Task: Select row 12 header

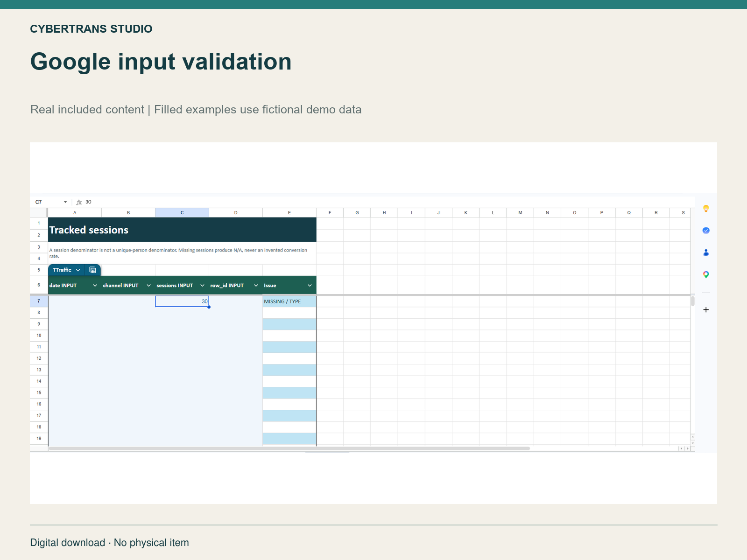Action: pyautogui.click(x=39, y=358)
